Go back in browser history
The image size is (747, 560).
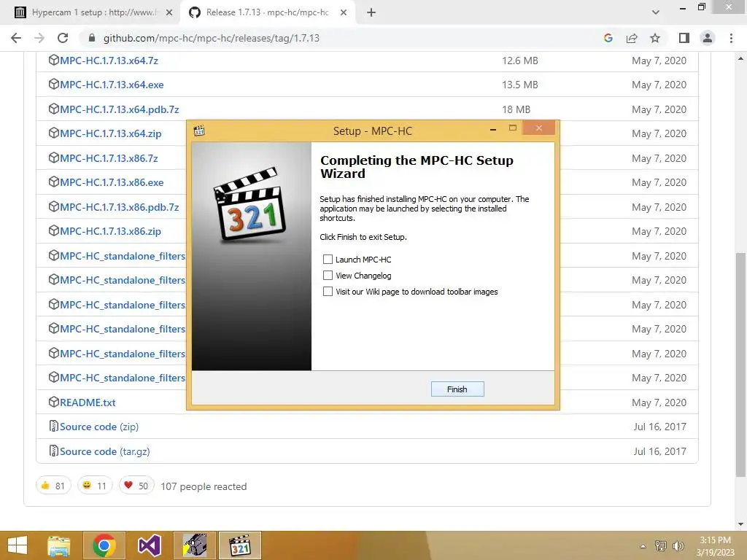pos(16,38)
